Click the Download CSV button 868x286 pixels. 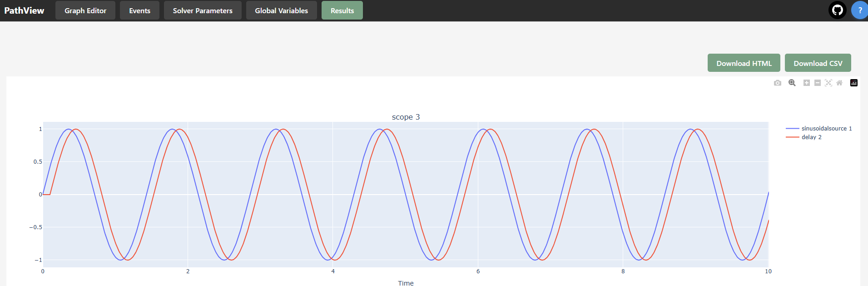click(818, 63)
